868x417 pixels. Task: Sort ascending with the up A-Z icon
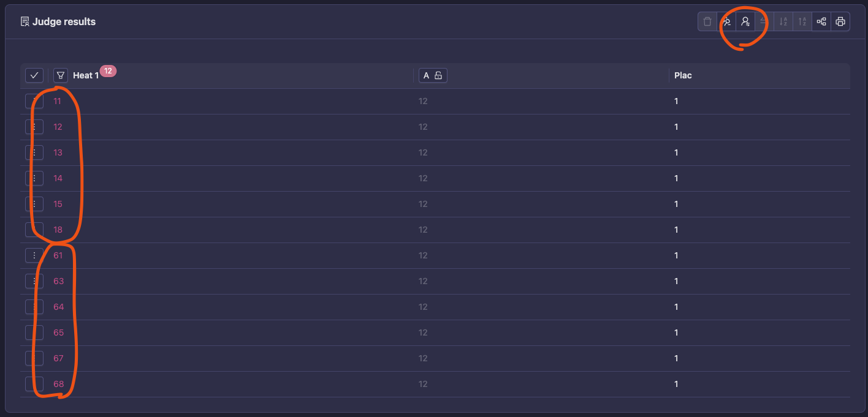(x=802, y=22)
